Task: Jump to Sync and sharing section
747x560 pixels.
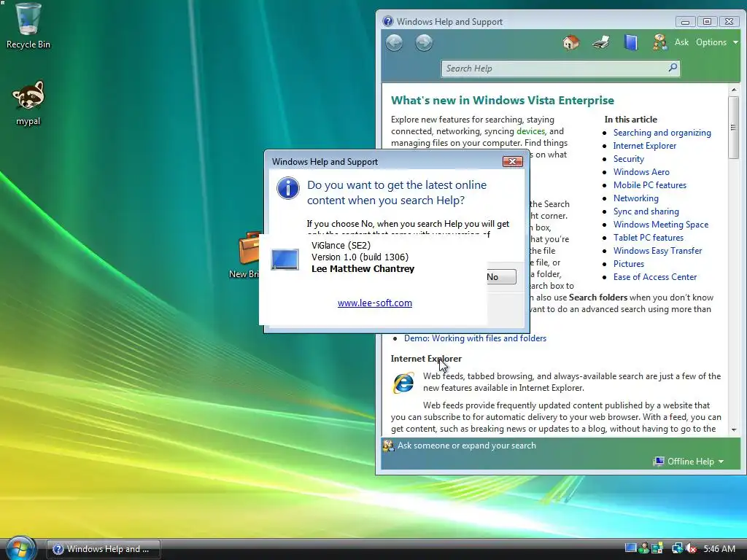Action: tap(646, 211)
